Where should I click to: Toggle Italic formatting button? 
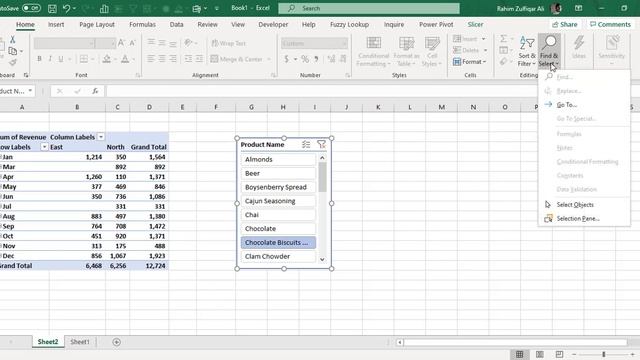click(50, 59)
